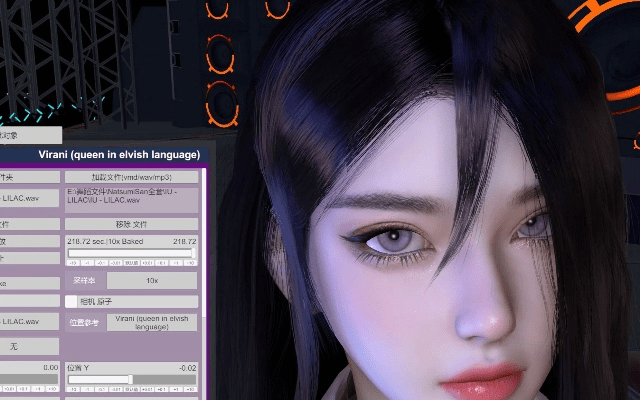
Task: Click the Virani (queen in elvish language) title bar
Action: coord(119,154)
